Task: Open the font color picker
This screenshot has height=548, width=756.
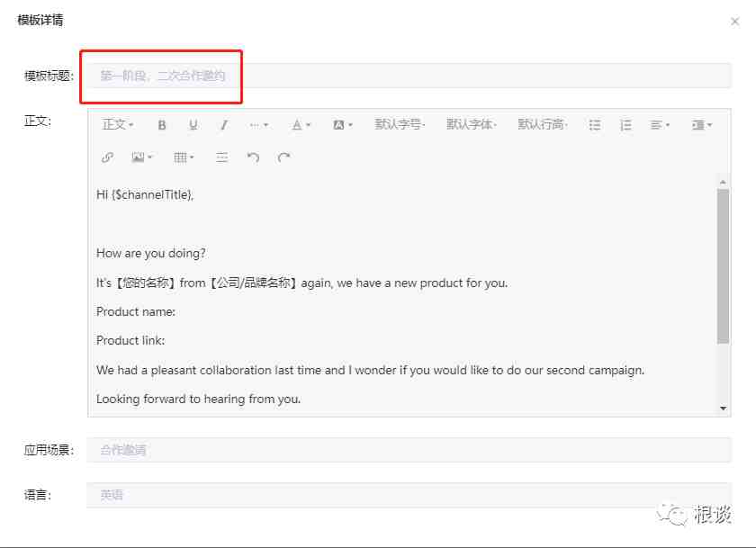Action: tap(301, 125)
